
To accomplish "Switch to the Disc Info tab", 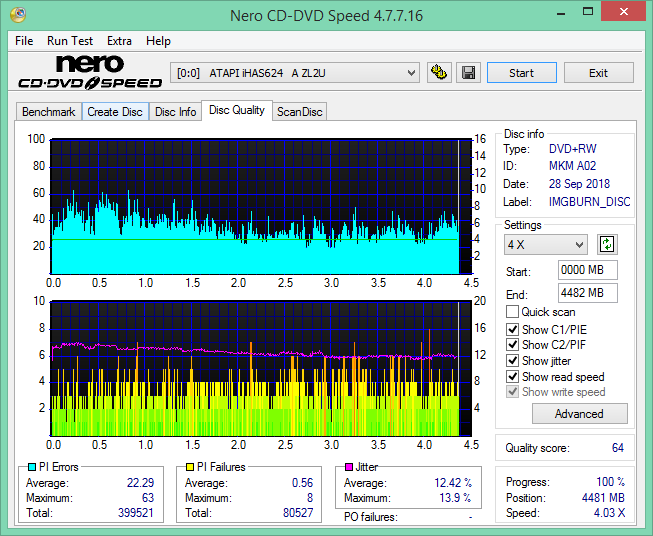I will tap(175, 112).
